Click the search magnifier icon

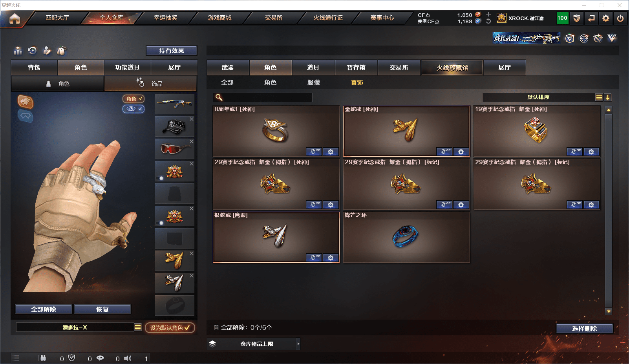[x=219, y=97]
